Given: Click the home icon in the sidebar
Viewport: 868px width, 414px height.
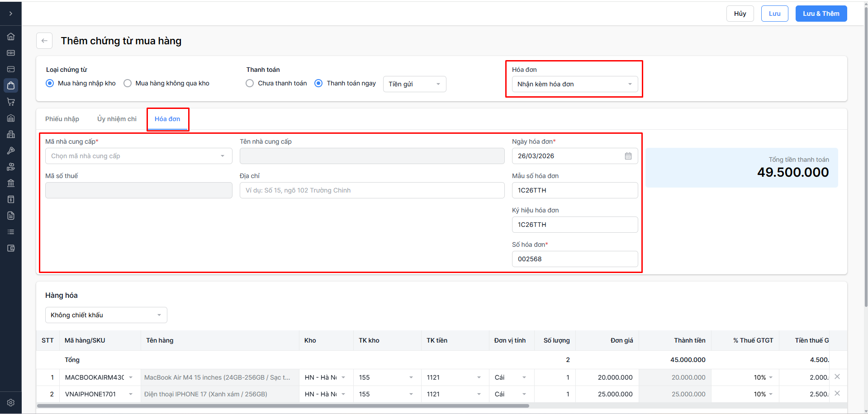Looking at the screenshot, I should [x=11, y=37].
